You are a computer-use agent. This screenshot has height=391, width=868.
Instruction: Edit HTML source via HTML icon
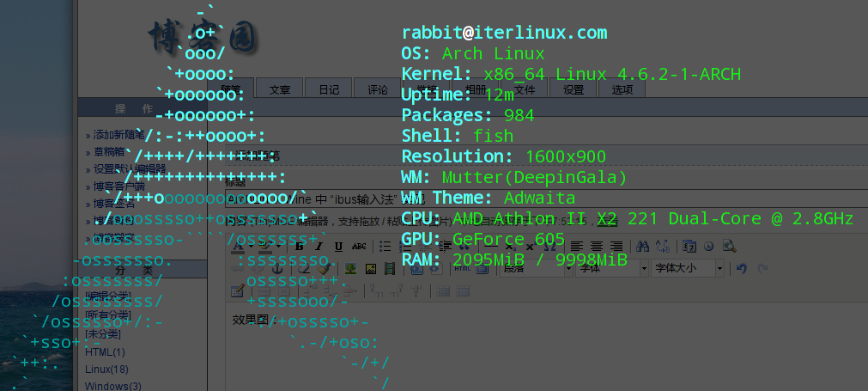[x=462, y=269]
